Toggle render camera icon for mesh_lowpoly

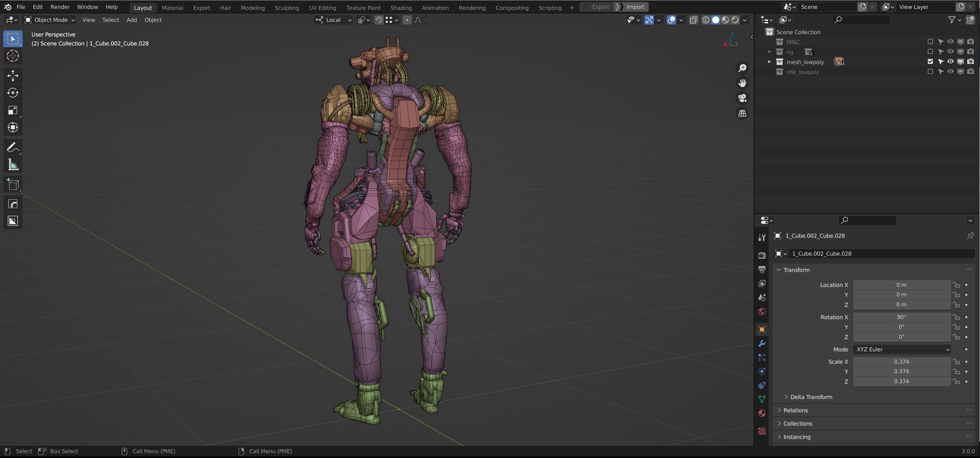970,62
